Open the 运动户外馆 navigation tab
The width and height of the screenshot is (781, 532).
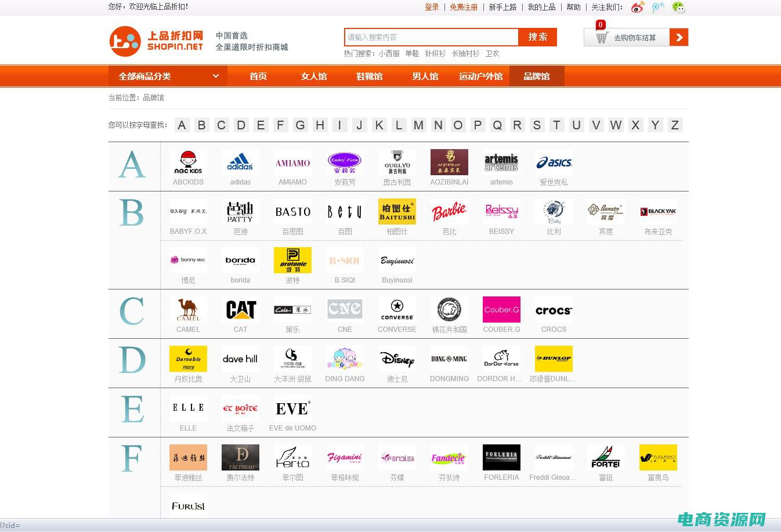[x=481, y=76]
